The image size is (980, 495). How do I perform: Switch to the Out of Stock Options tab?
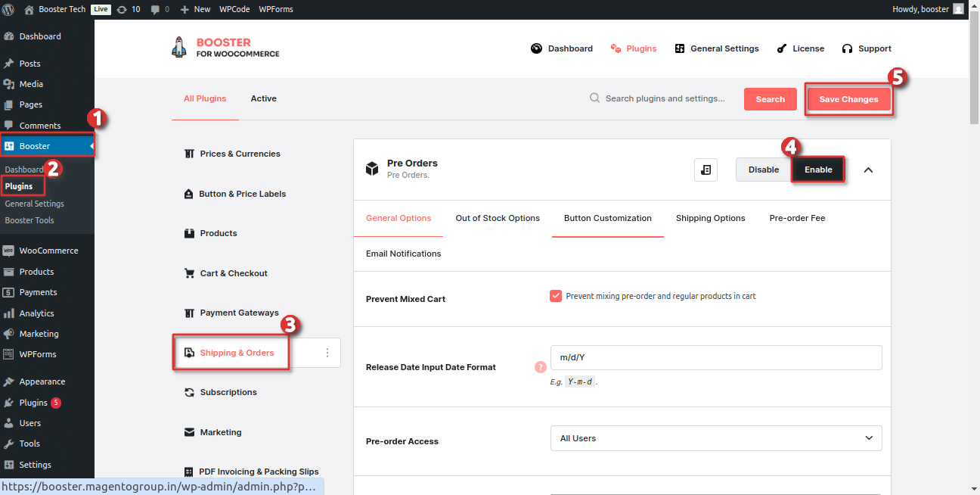498,218
